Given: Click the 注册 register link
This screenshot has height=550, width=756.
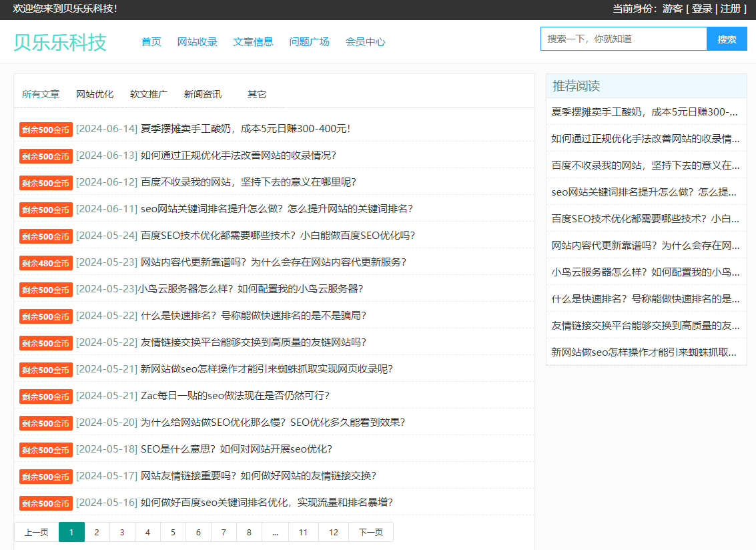Looking at the screenshot, I should point(730,9).
